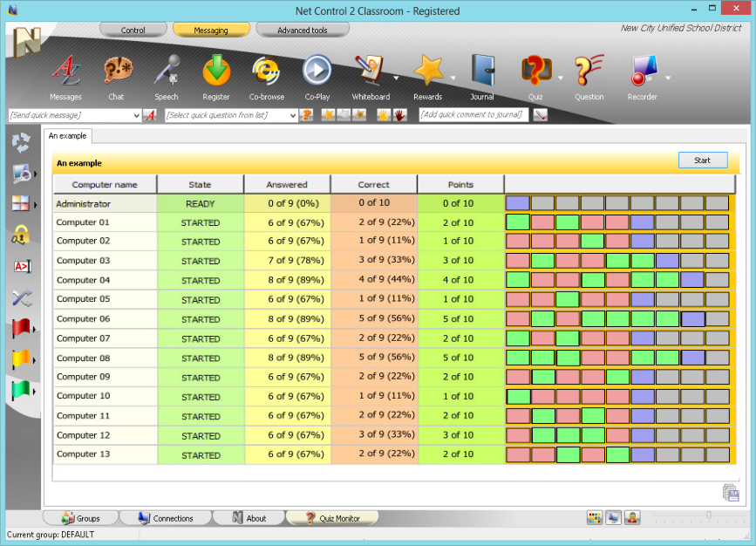Click the Answered column header
The image size is (756, 546).
pyautogui.click(x=287, y=184)
